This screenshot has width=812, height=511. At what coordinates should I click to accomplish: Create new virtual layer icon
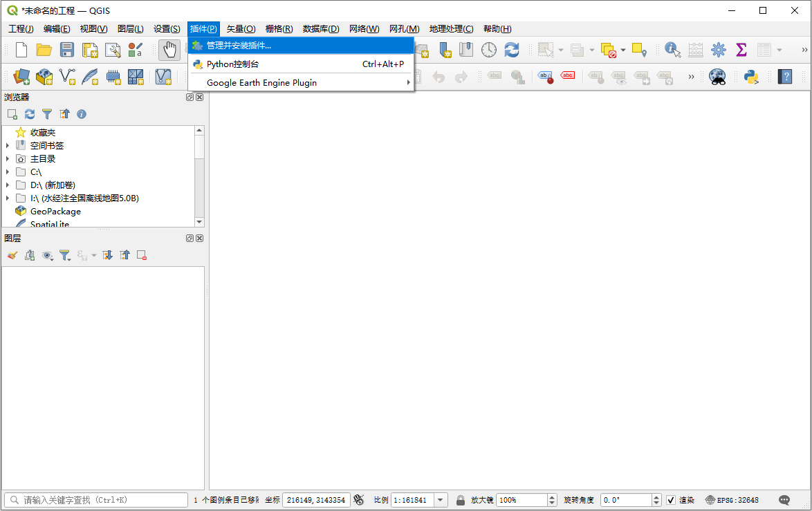point(163,77)
